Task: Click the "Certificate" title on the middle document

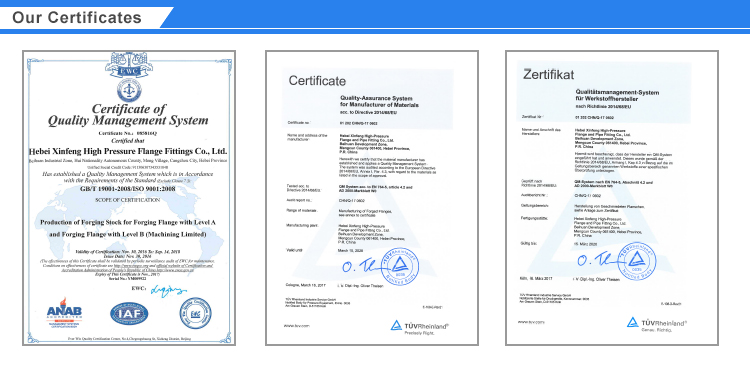Action: [317, 80]
